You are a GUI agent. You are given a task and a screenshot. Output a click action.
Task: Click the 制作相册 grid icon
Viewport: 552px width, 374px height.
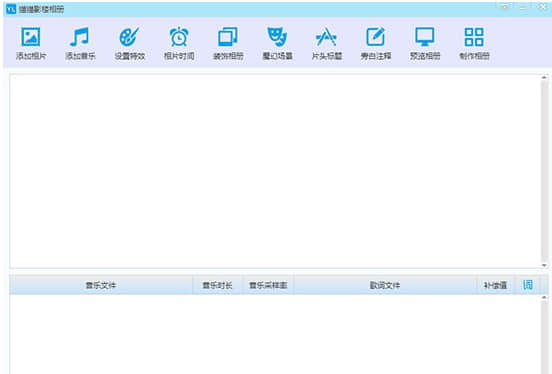(474, 37)
